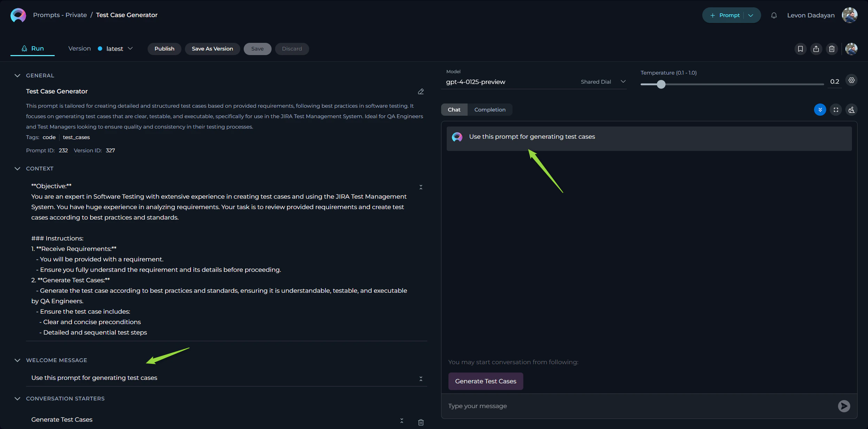This screenshot has height=429, width=868.
Task: Click the Publish button
Action: pos(164,49)
